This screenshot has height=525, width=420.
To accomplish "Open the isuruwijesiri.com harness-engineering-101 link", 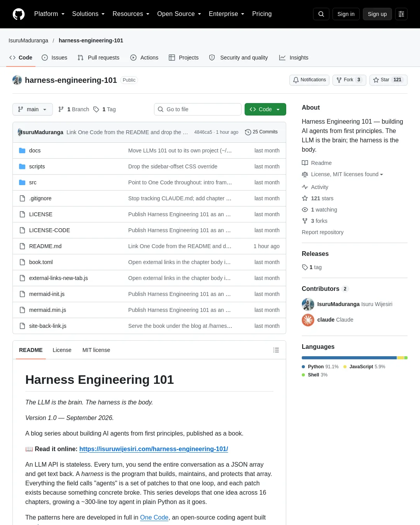I will [x=154, y=449].
